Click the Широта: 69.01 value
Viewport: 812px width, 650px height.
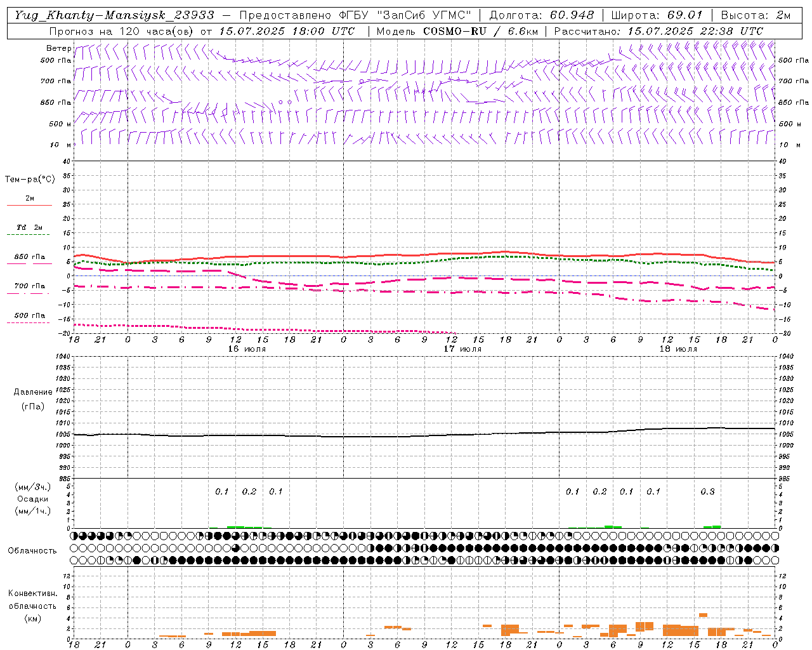pos(657,15)
